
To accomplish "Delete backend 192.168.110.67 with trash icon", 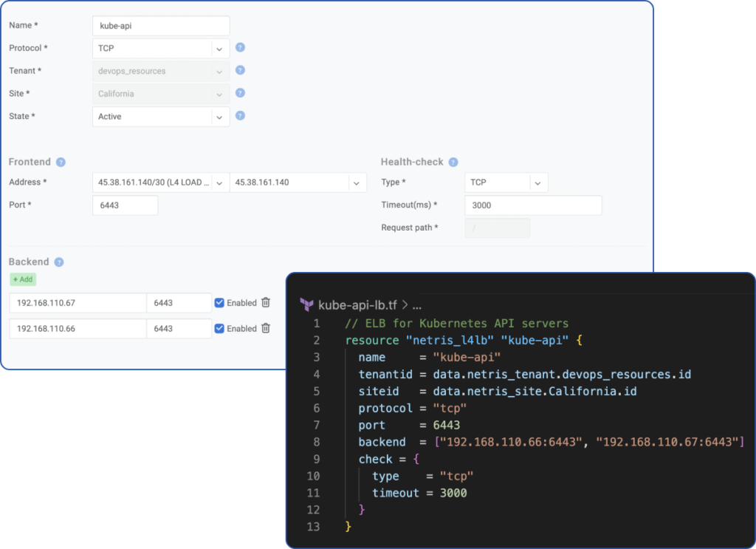I will click(266, 302).
